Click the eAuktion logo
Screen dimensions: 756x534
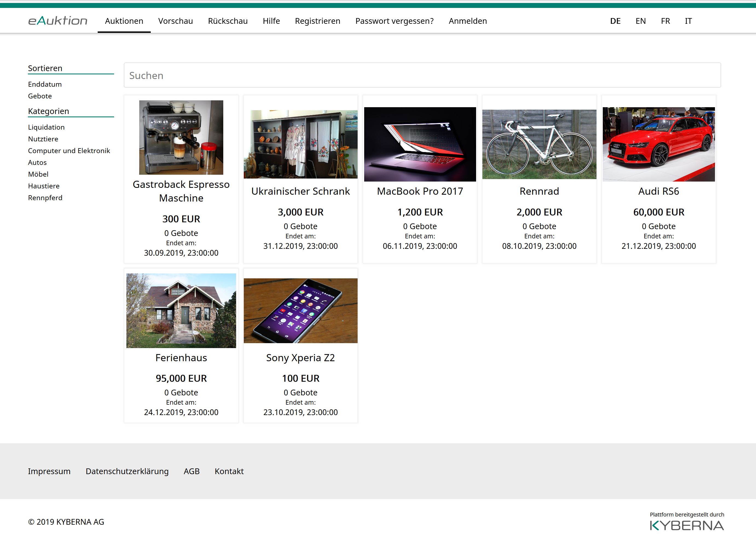click(58, 21)
